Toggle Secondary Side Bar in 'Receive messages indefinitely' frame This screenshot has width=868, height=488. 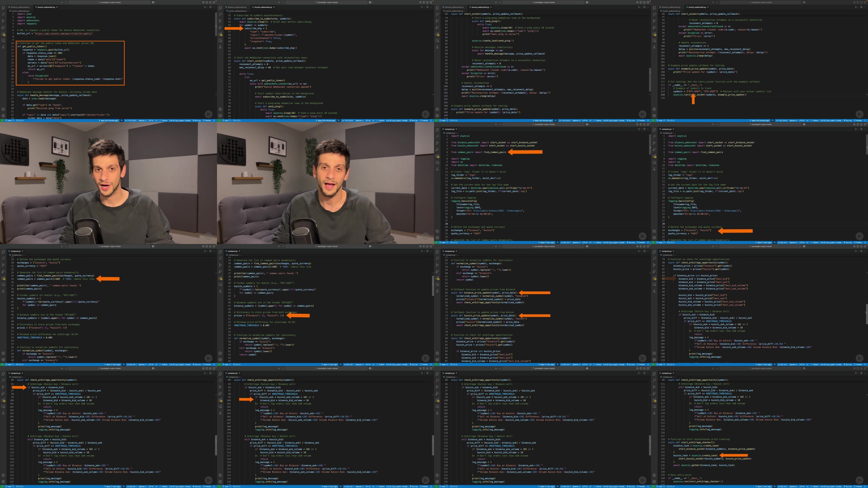[x=648, y=2]
